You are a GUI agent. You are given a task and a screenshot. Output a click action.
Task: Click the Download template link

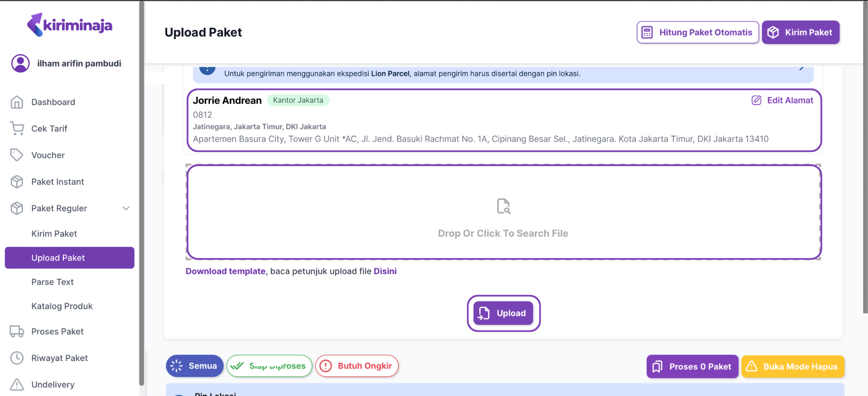click(226, 271)
